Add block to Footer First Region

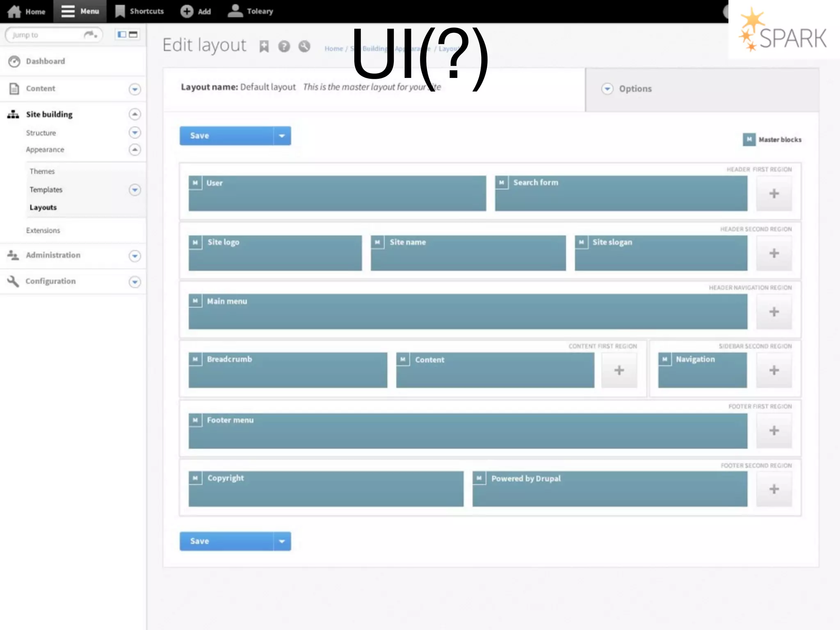pyautogui.click(x=774, y=431)
